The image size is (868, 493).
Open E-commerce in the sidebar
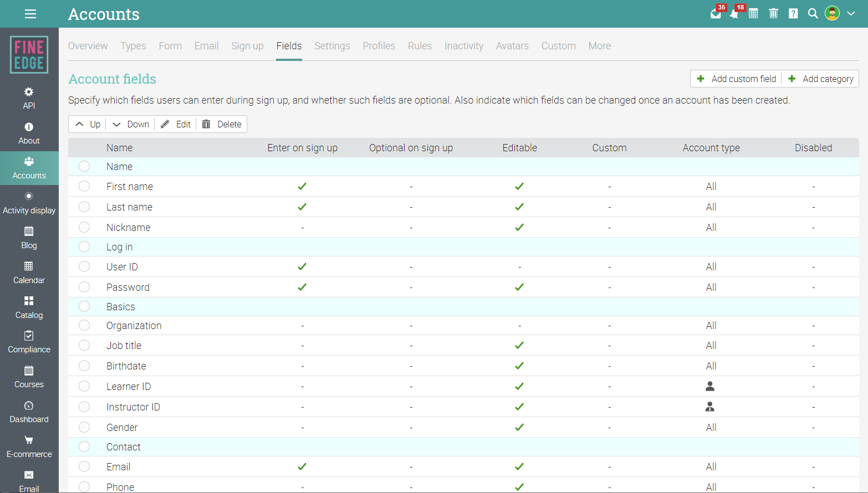coord(29,447)
